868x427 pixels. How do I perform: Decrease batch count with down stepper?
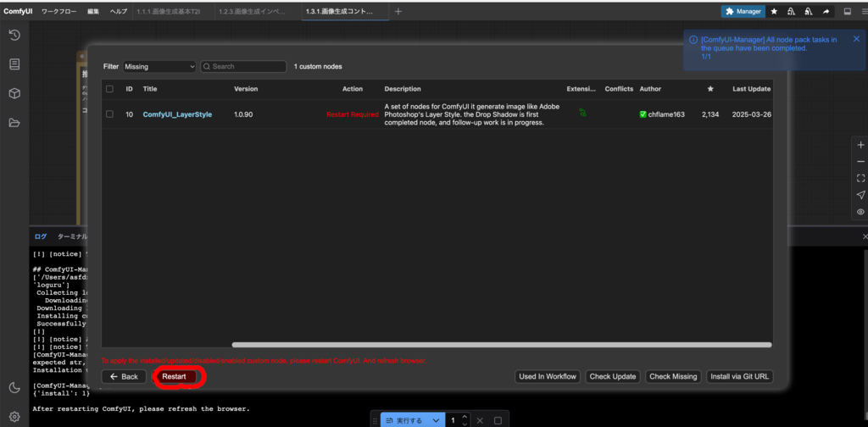coord(465,424)
